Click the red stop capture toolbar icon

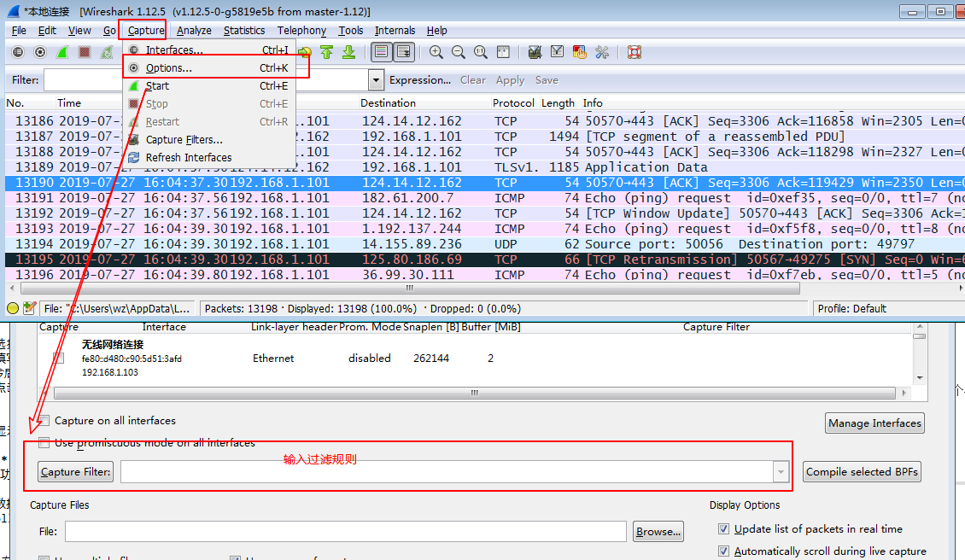[85, 52]
